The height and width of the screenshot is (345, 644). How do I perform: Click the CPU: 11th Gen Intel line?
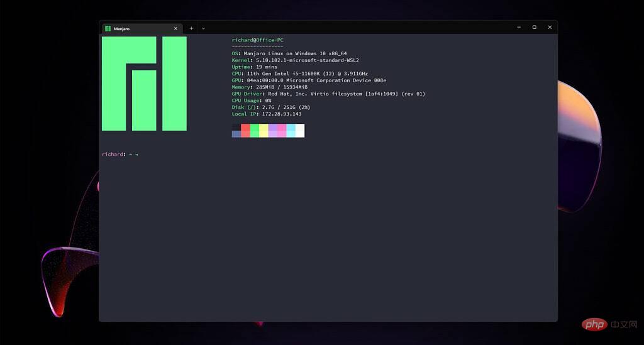[300, 74]
